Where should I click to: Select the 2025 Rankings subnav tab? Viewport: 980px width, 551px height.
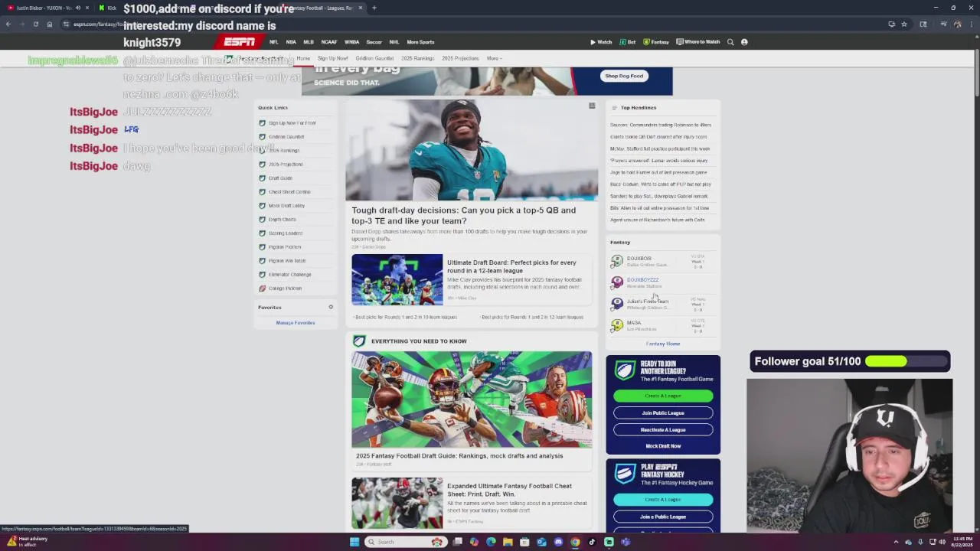click(417, 58)
